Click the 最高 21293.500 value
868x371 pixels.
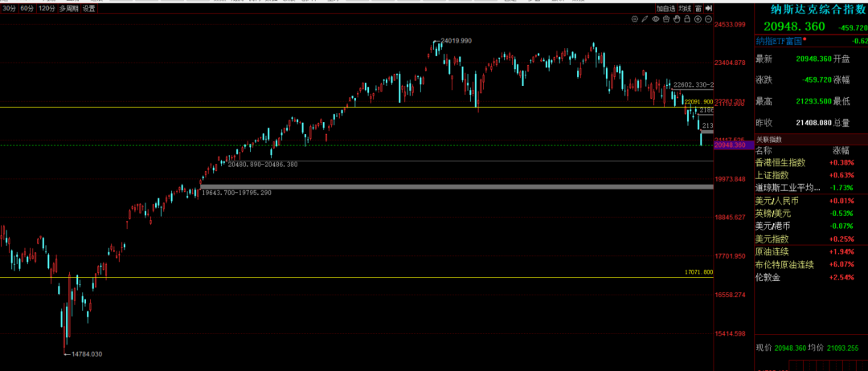coord(813,101)
